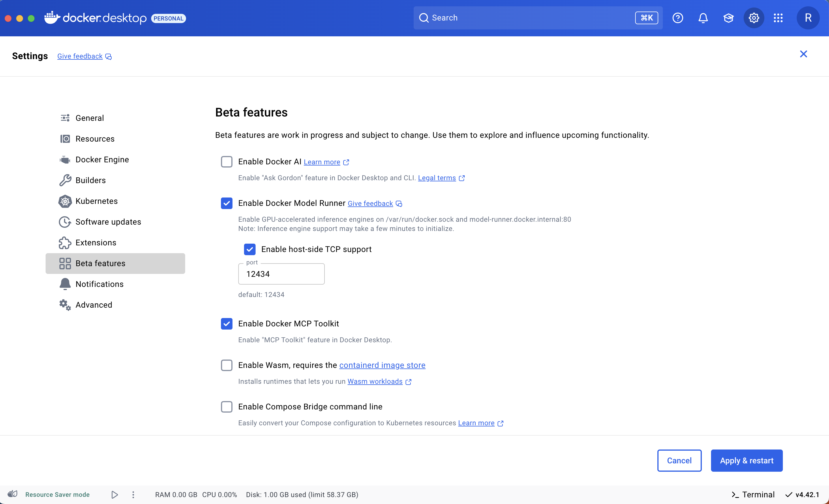Open Wasm workloads link
The image size is (829, 504).
coord(375,381)
